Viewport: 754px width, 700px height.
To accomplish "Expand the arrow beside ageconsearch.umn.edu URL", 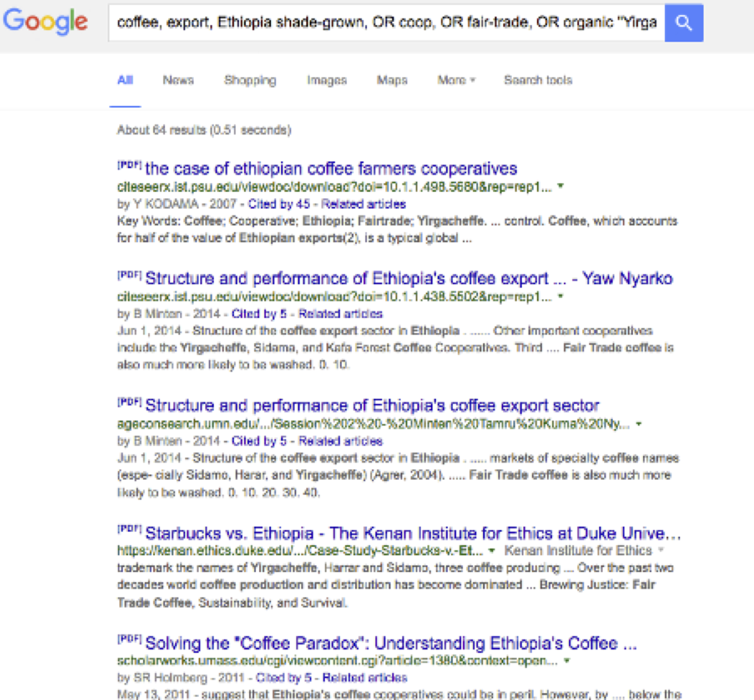I will point(639,424).
